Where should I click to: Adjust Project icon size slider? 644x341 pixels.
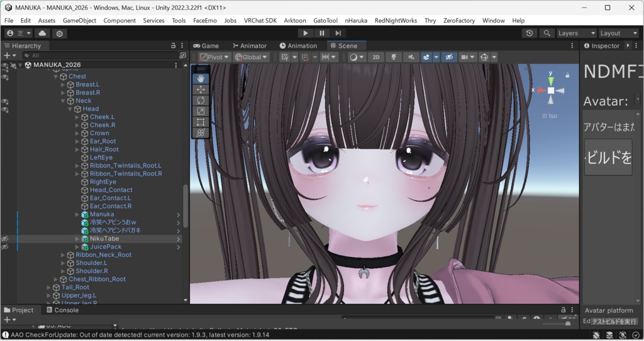coord(557,323)
